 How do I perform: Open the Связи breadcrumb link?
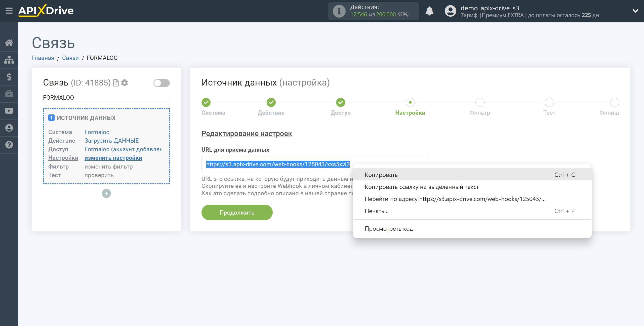click(70, 58)
